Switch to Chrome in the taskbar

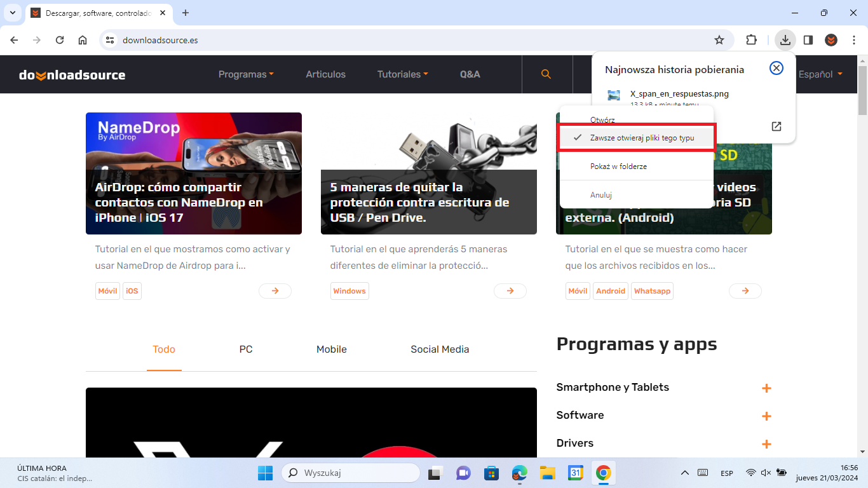(x=604, y=473)
